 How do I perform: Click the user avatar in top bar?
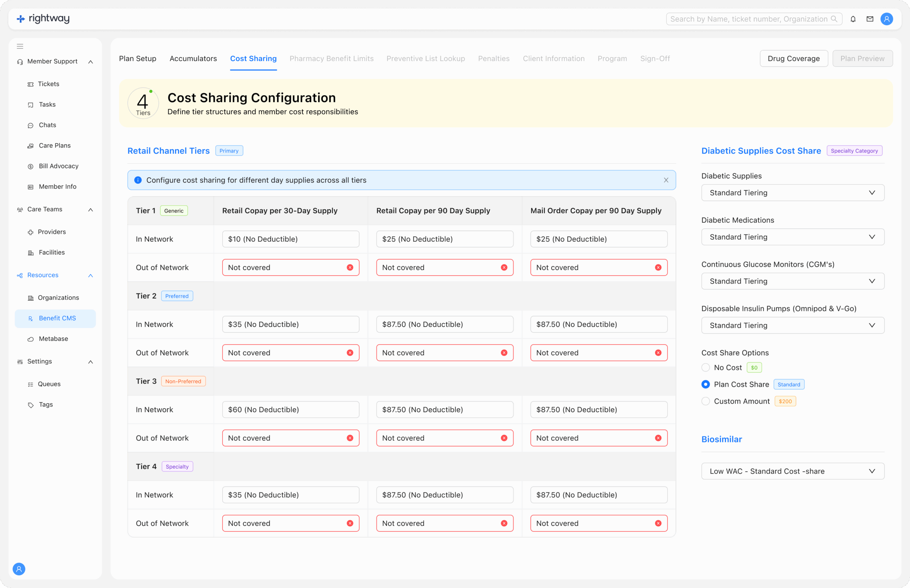tap(886, 19)
